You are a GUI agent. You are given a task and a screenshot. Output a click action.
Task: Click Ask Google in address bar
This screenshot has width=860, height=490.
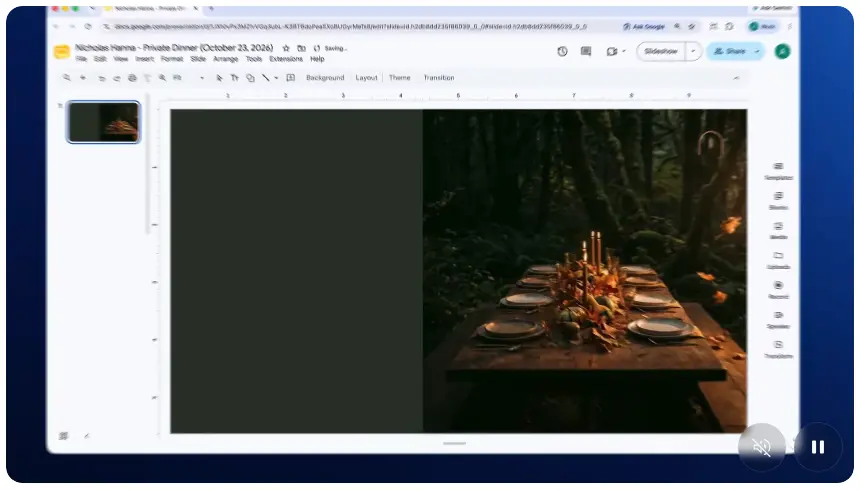point(644,26)
